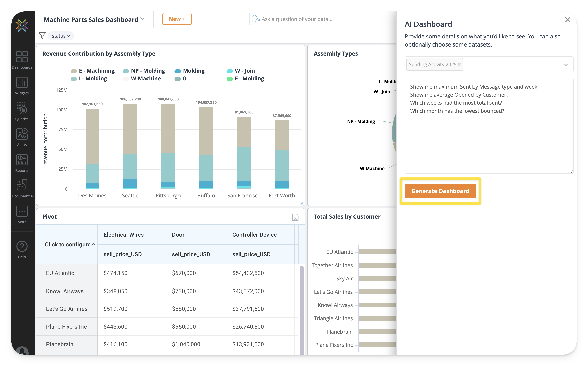This screenshot has height=366, width=588.
Task: Open the Alerts sidebar icon
Action: pyautogui.click(x=22, y=134)
